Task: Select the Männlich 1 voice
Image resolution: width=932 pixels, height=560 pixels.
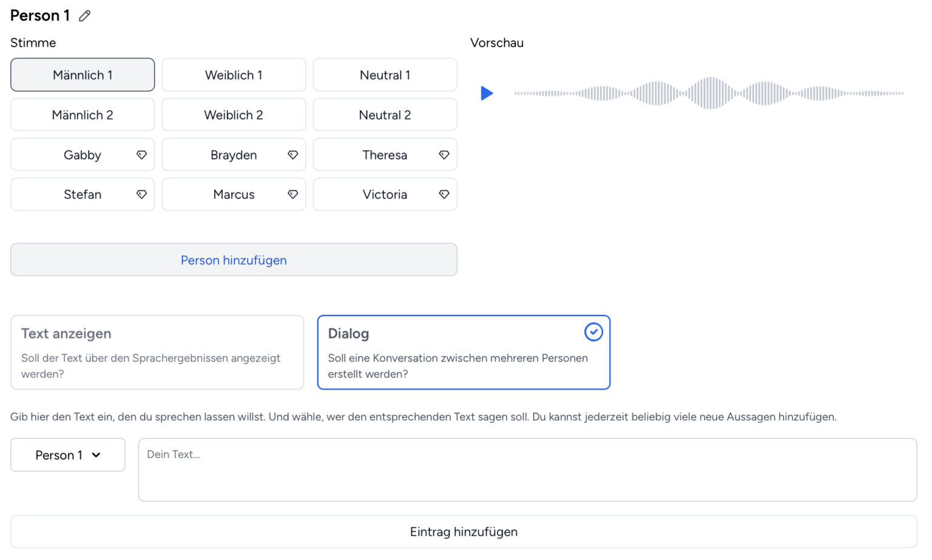Action: (x=83, y=75)
